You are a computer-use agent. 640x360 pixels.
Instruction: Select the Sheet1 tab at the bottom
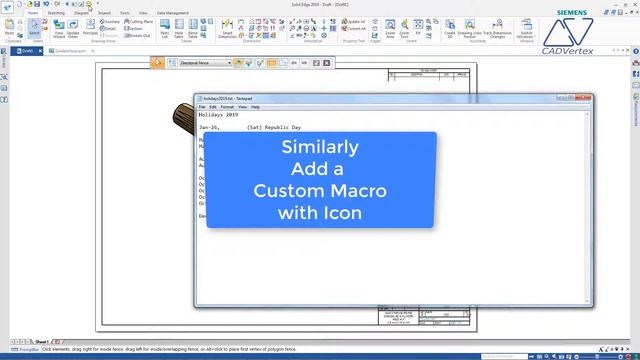click(x=41, y=342)
